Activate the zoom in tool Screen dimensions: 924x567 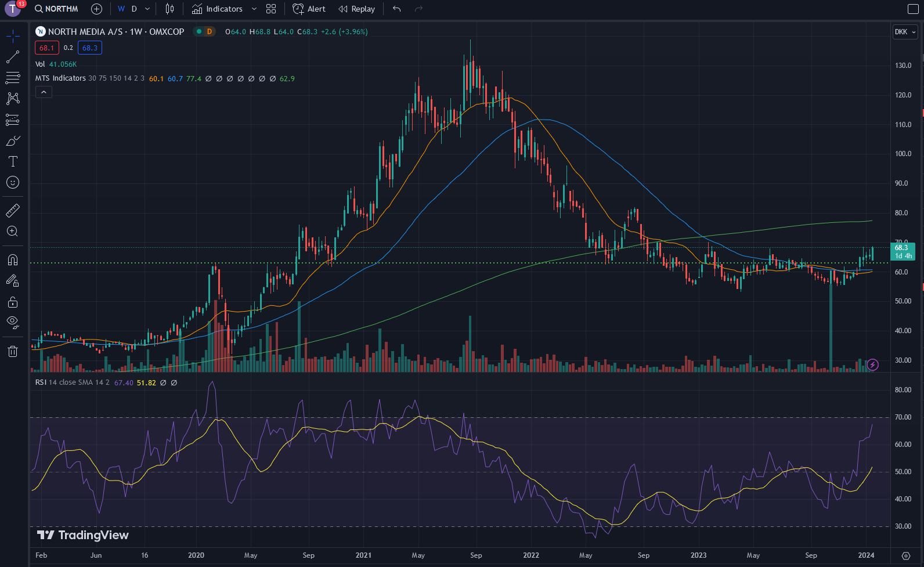(x=13, y=231)
